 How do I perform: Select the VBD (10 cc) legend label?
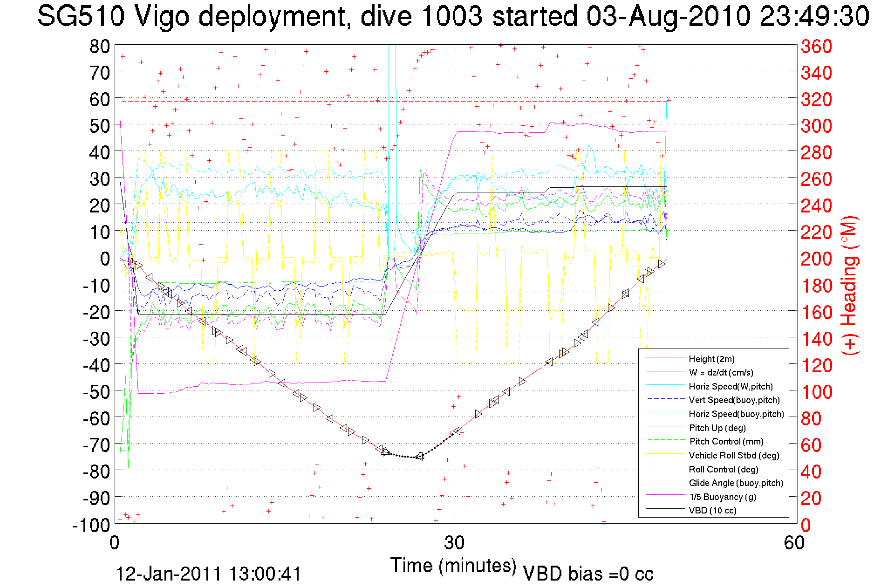pyautogui.click(x=712, y=511)
